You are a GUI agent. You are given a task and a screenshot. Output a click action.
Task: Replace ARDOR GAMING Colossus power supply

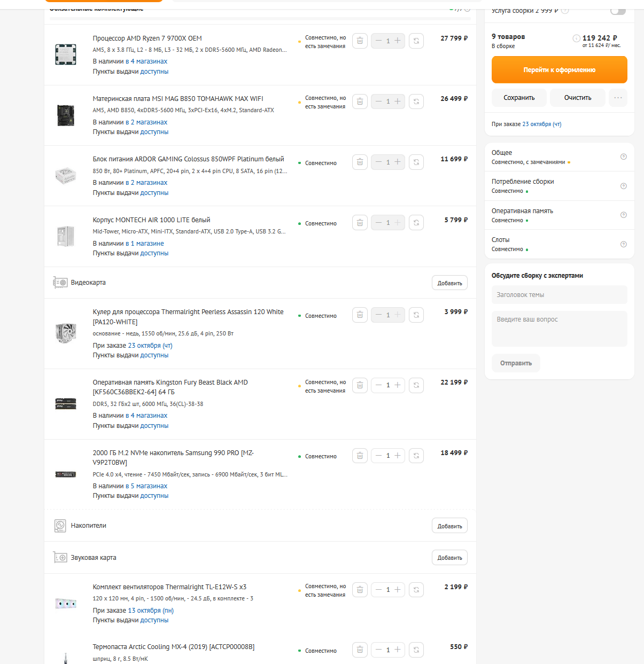[x=416, y=162]
